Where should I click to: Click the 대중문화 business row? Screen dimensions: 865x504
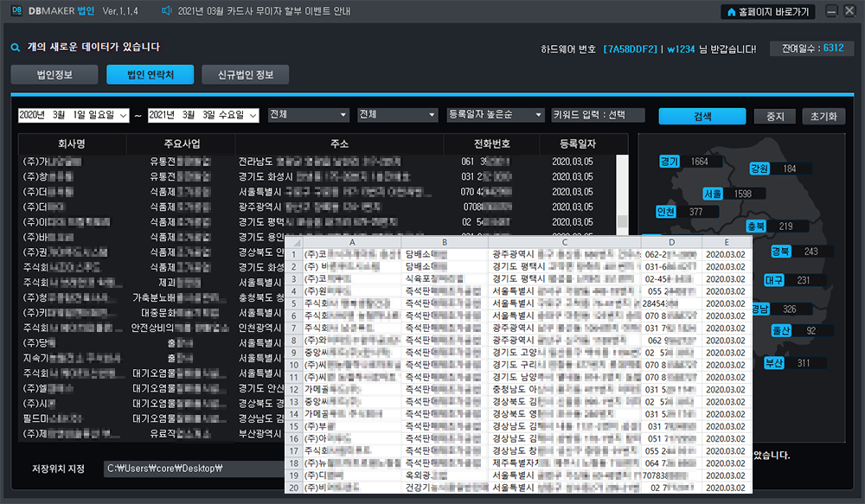pyautogui.click(x=179, y=313)
